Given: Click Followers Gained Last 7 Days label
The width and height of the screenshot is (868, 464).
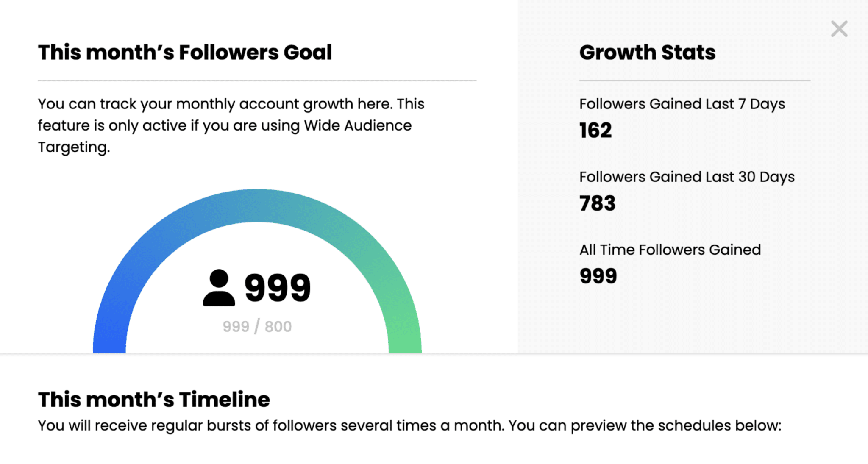Looking at the screenshot, I should [682, 104].
